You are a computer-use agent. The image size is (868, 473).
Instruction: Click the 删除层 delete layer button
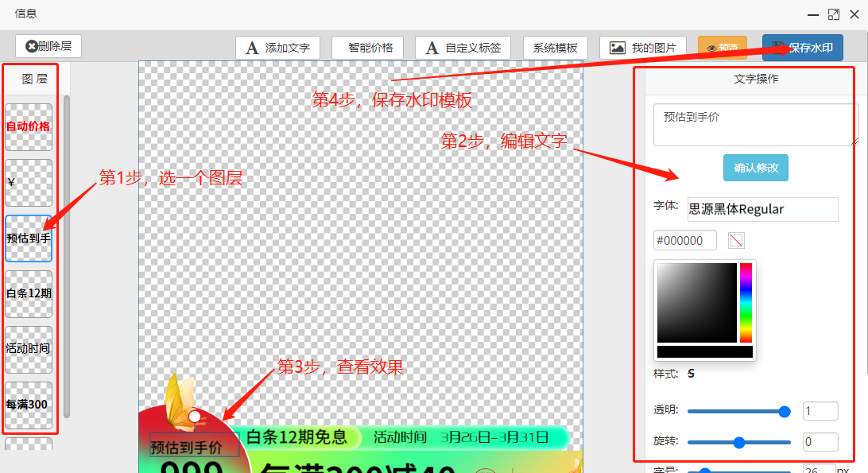48,46
